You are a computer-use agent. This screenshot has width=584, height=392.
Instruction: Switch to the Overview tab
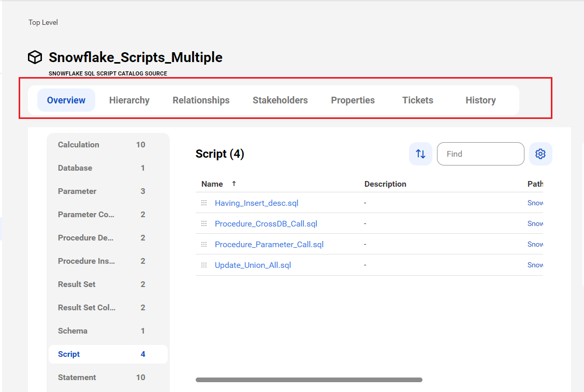66,100
